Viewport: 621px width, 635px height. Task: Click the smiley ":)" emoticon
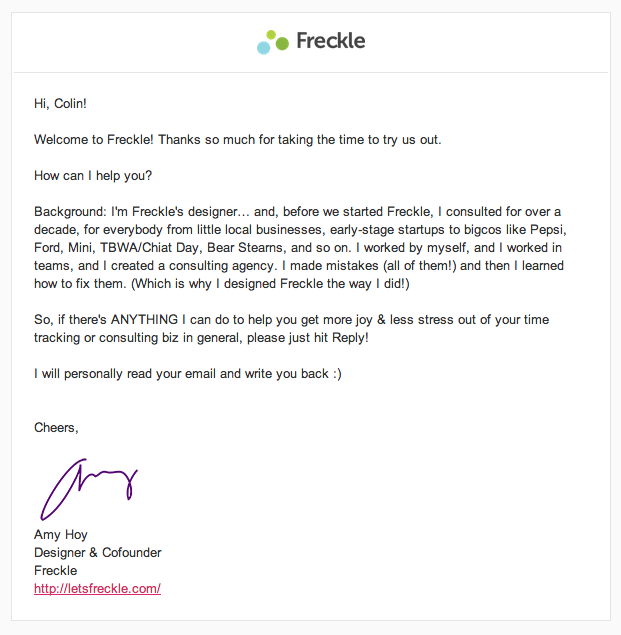coord(337,374)
